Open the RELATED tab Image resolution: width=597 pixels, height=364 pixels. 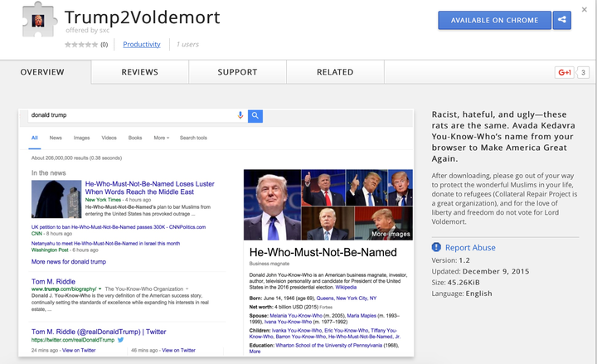(x=335, y=72)
